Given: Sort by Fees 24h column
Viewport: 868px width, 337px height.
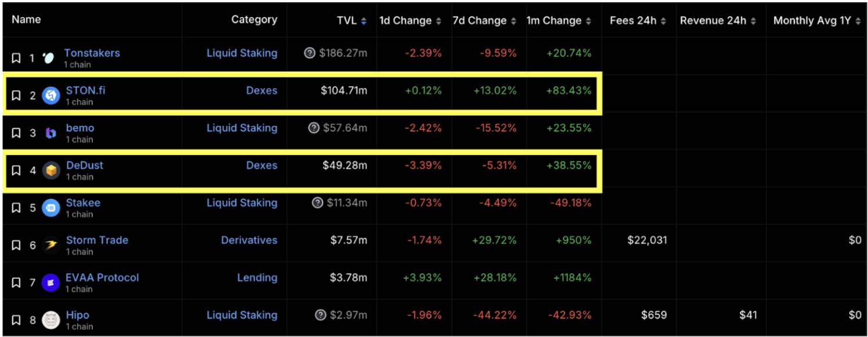Looking at the screenshot, I should [x=637, y=21].
